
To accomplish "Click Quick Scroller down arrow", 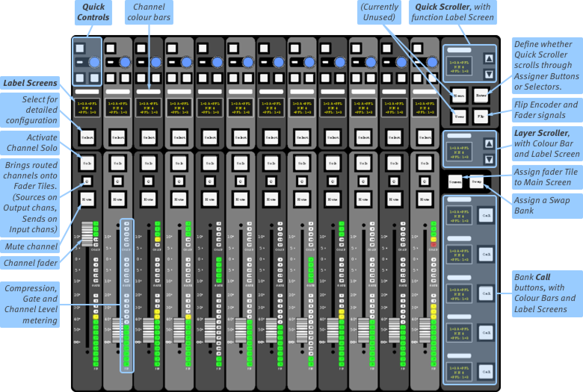I will click(x=489, y=74).
